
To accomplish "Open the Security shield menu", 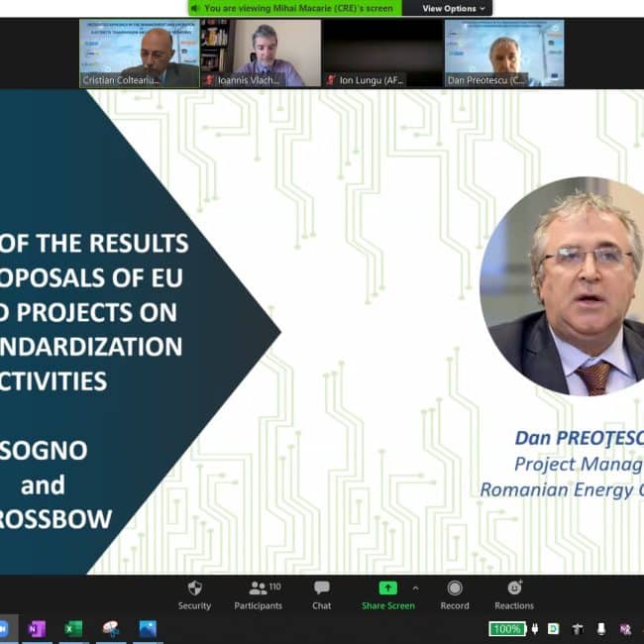I will 194,594.
